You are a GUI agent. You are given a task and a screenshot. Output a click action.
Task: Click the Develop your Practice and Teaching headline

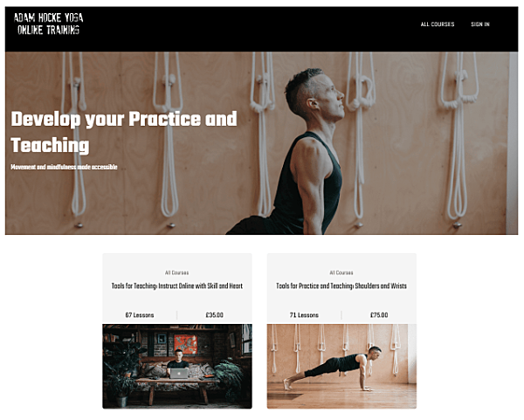(x=124, y=132)
